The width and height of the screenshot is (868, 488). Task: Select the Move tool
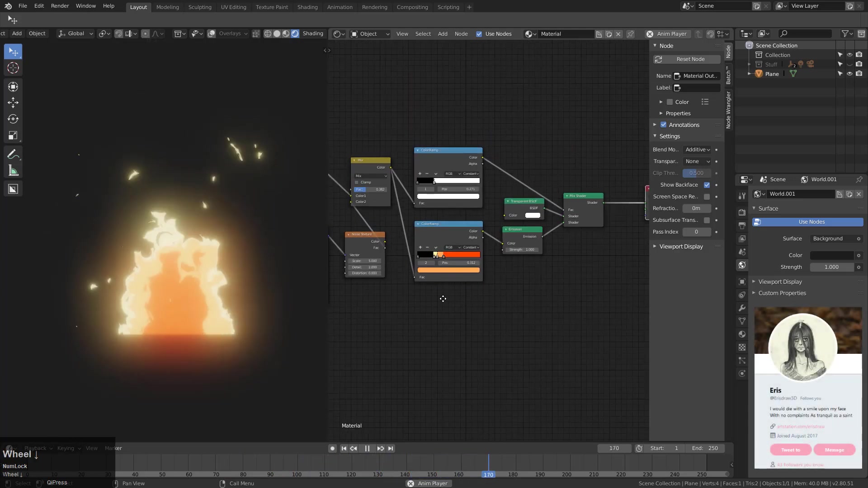[13, 103]
